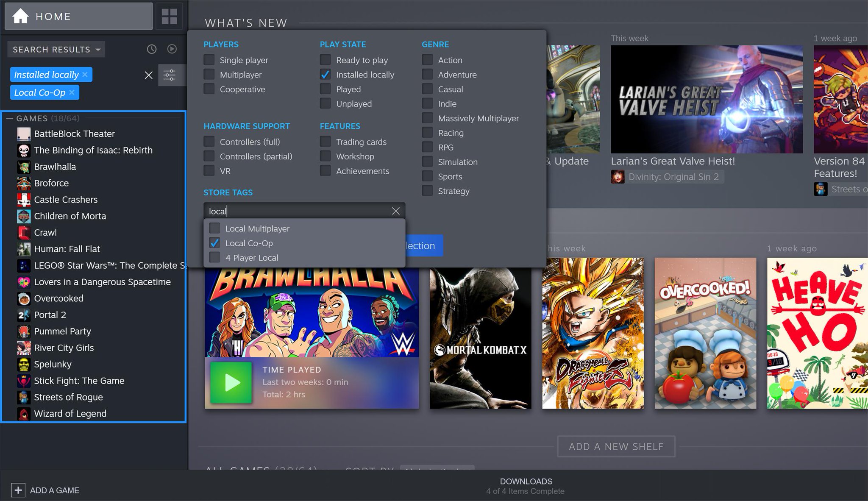
Task: Click the Castle Crashers game icon
Action: pos(24,200)
